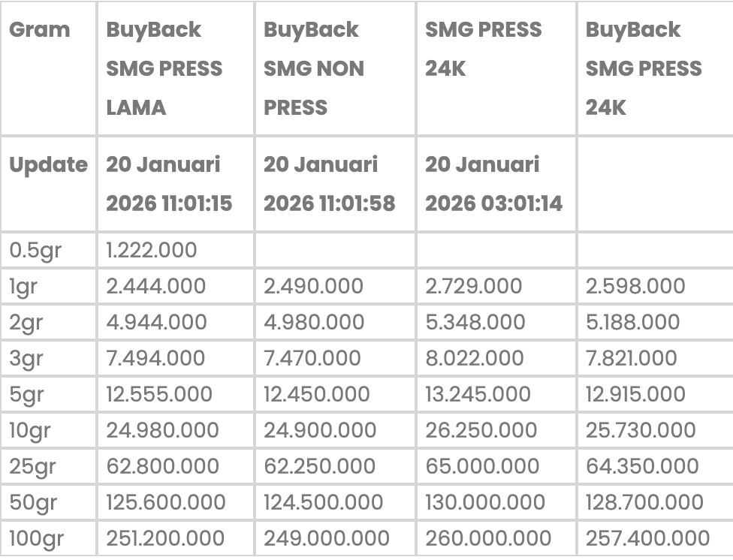Select the SMG PRESS 24K column header
This screenshot has width=733, height=560.
pyautogui.click(x=483, y=50)
